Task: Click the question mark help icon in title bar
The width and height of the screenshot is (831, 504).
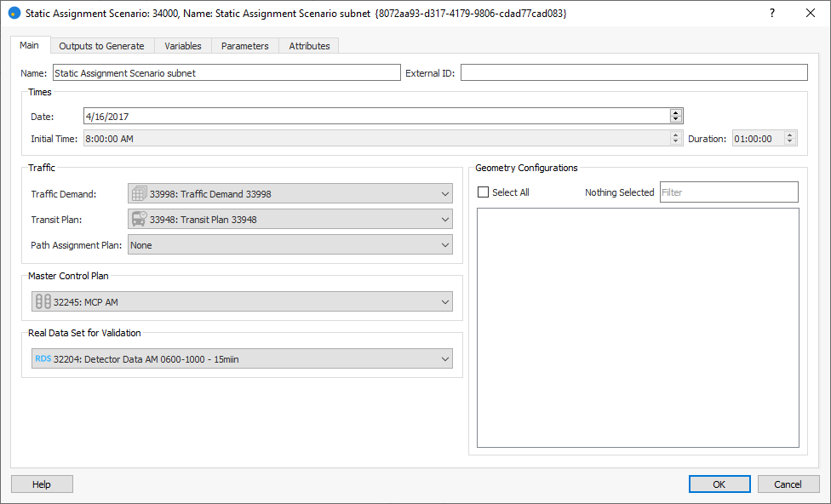Action: (772, 14)
